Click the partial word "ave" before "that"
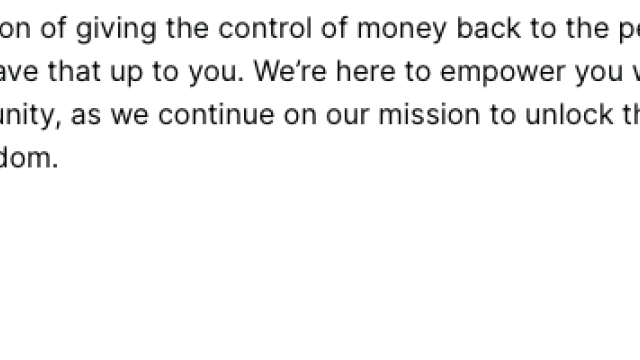 pos(19,73)
